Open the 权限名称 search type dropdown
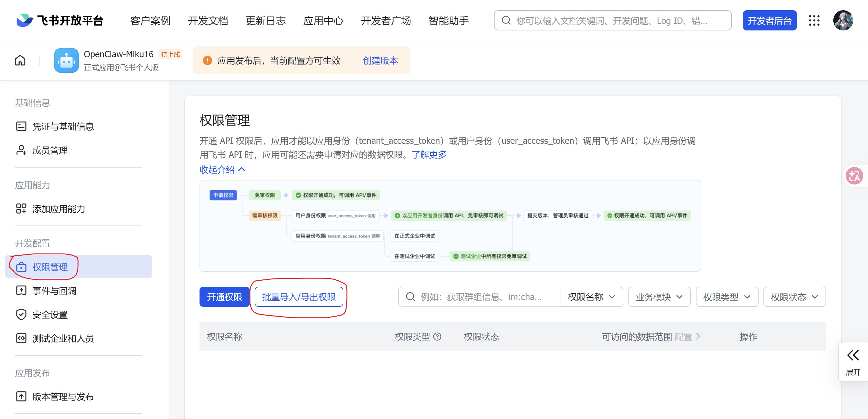Screen dimensions: 868x419 [x=591, y=297]
